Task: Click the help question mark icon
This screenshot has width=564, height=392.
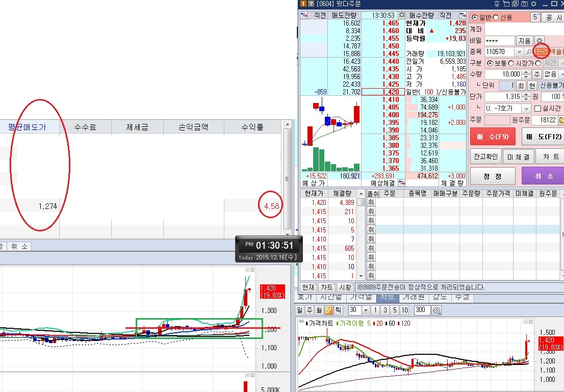Action: tap(311, 4)
